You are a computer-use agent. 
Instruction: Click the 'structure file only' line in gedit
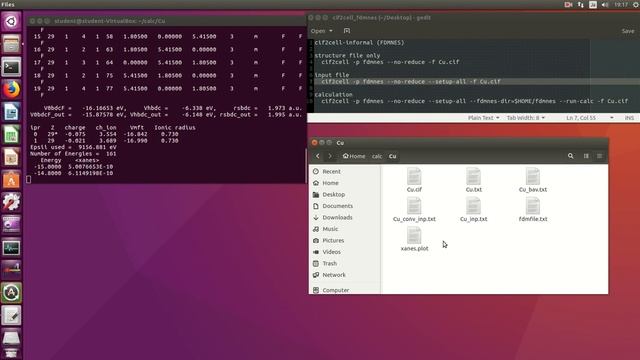pyautogui.click(x=347, y=56)
